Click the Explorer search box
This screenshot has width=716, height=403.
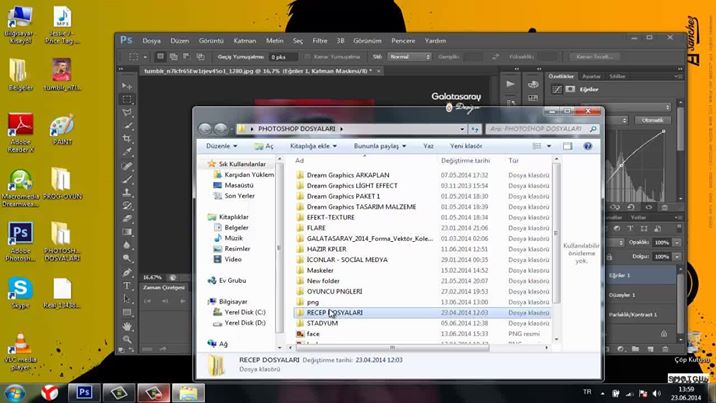click(x=542, y=129)
